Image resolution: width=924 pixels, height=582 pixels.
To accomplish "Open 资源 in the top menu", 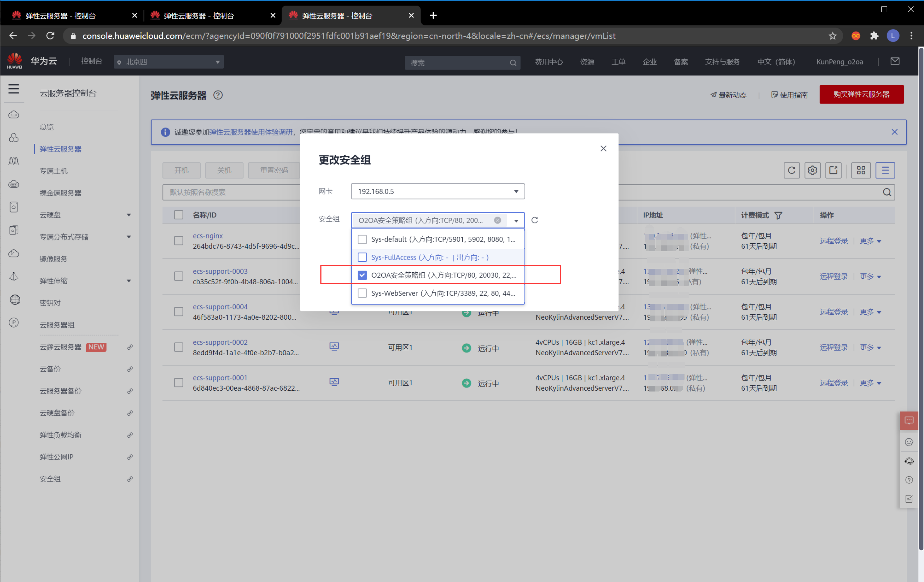I will tap(587, 62).
